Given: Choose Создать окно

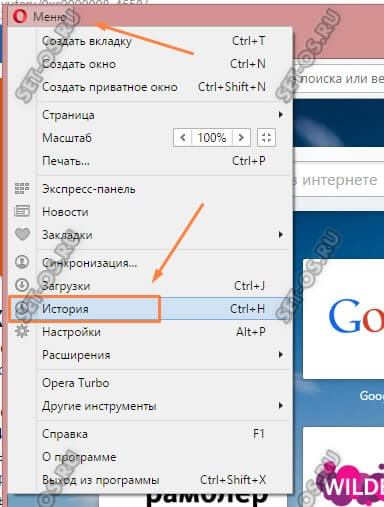Looking at the screenshot, I should 151,64.
